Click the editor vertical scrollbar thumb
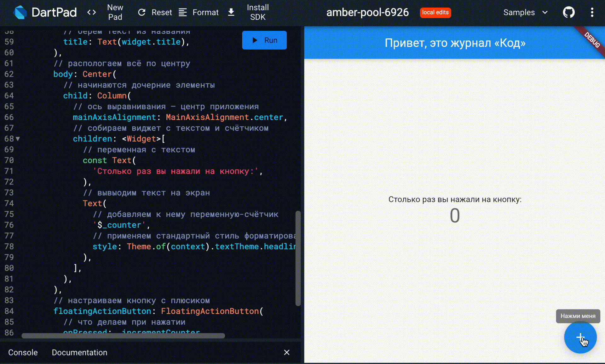The height and width of the screenshot is (364, 605). (298, 258)
